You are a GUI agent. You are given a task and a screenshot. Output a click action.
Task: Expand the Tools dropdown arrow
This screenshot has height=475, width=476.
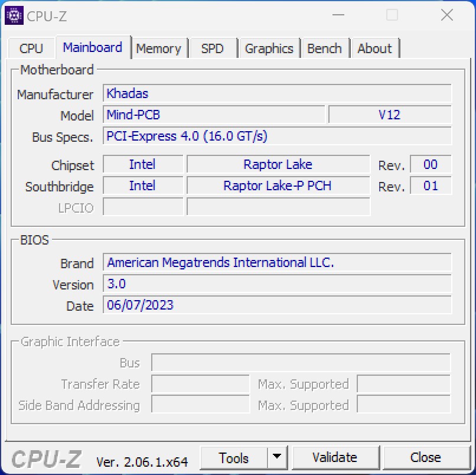(277, 457)
